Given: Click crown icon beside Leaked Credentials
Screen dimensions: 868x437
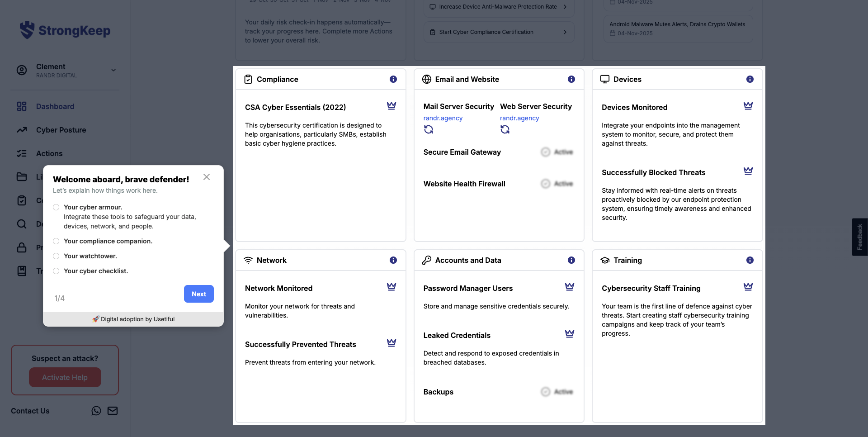Looking at the screenshot, I should [x=570, y=334].
